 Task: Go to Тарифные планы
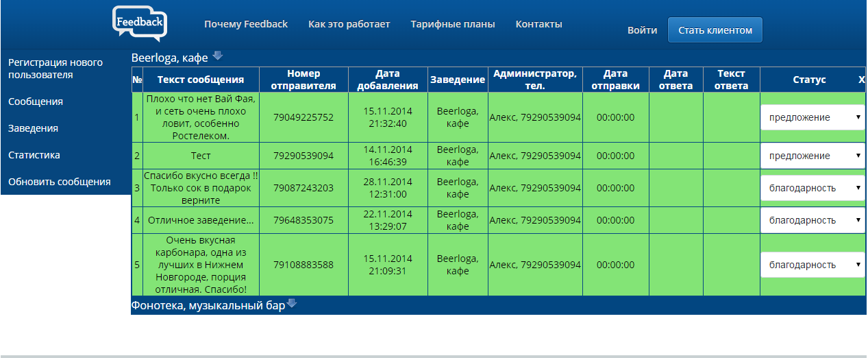coord(453,24)
